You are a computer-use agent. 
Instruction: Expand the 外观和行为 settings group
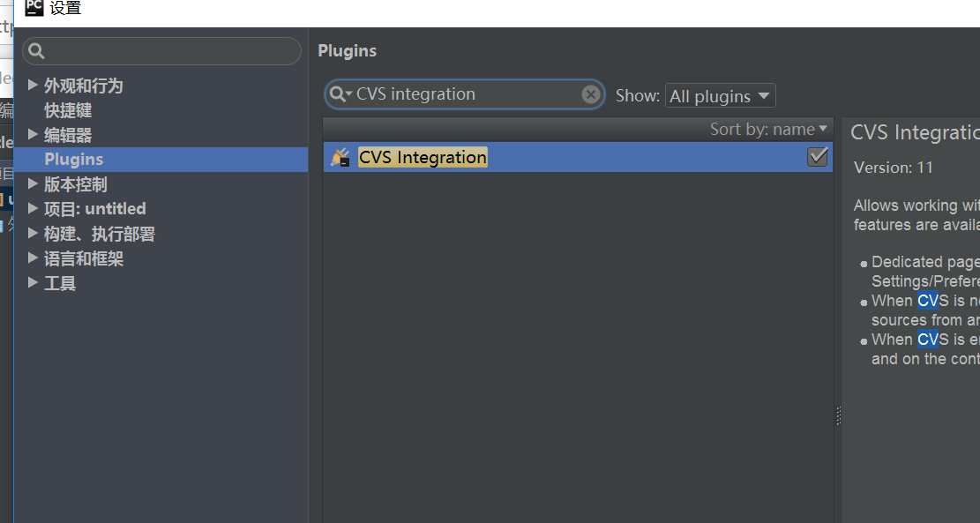pos(33,86)
